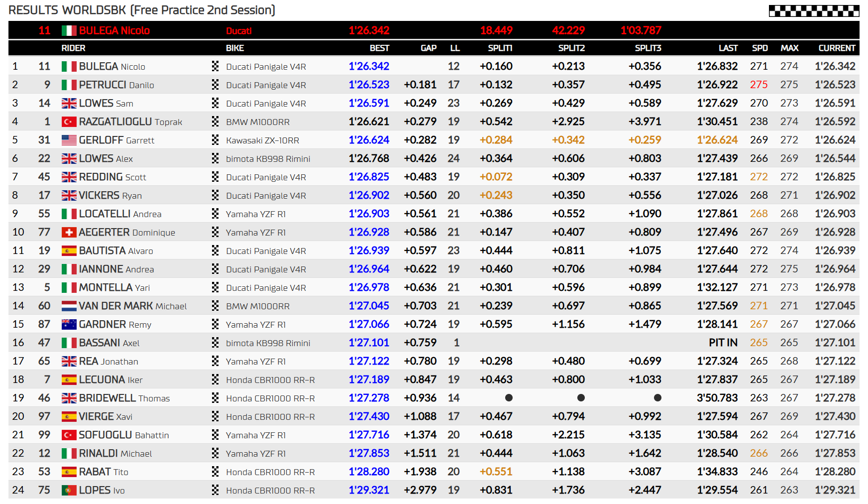
Task: Click the Italian flag in the red leader header
Action: coord(69,31)
